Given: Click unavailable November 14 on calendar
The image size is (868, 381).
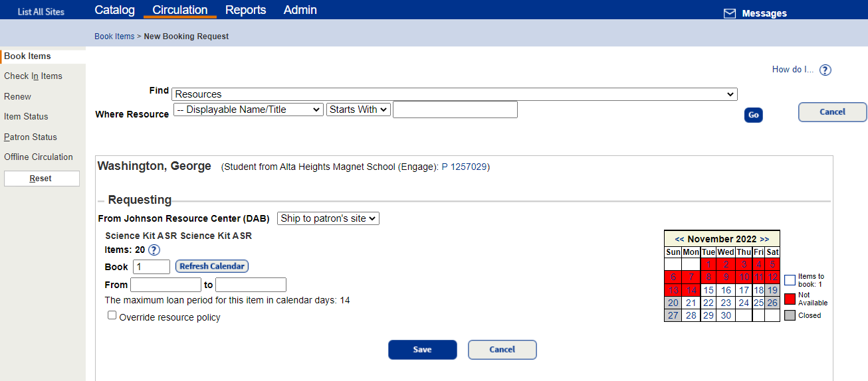Looking at the screenshot, I should tap(691, 290).
